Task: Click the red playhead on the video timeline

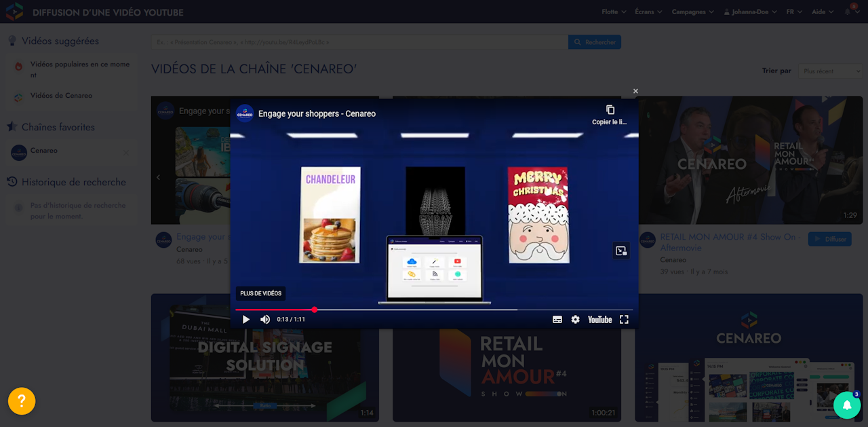Action: point(315,310)
